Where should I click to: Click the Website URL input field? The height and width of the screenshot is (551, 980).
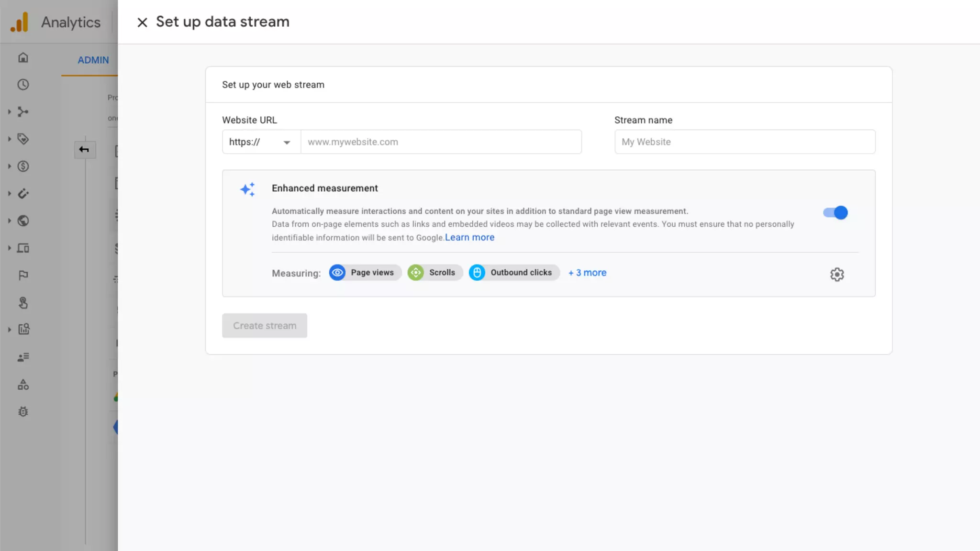[x=440, y=142]
